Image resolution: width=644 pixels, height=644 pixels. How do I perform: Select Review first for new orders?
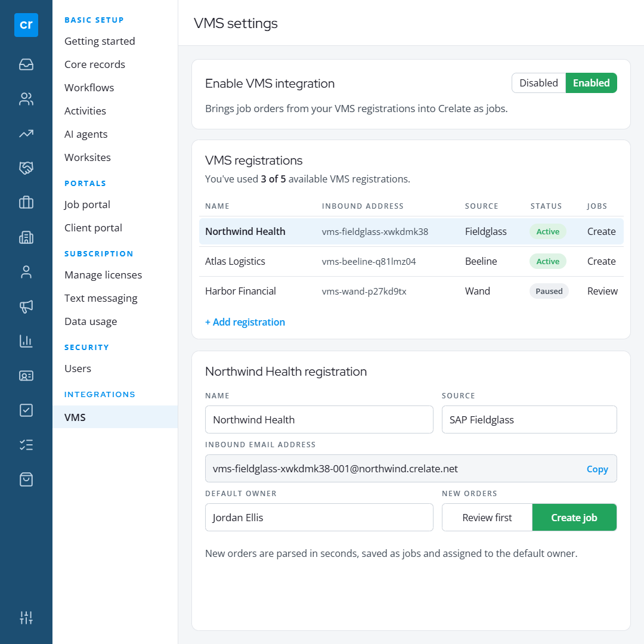pyautogui.click(x=487, y=518)
